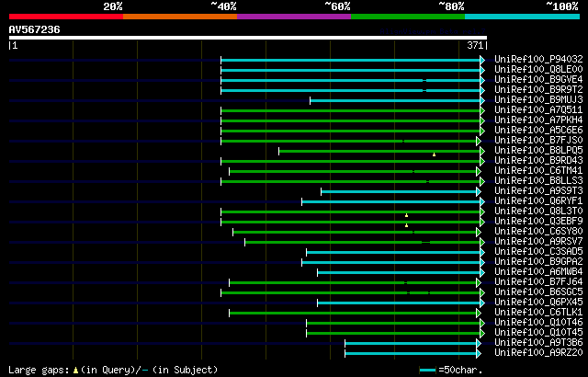
Task: Click the red 20% identity legend segment
Action: [66, 17]
